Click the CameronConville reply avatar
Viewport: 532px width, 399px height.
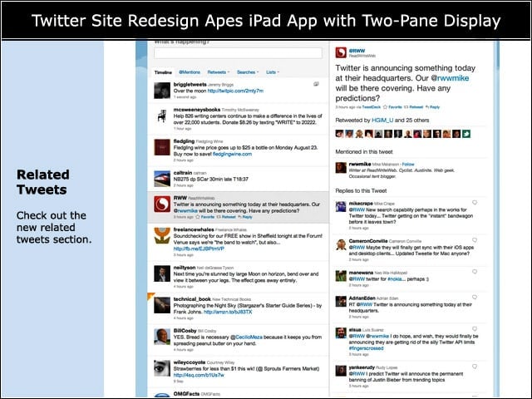click(341, 244)
